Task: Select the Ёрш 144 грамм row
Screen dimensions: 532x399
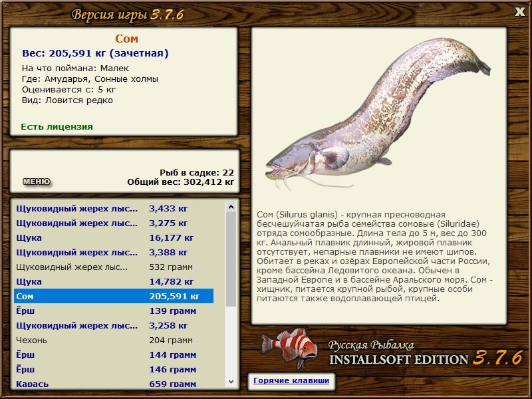Action: [114, 354]
